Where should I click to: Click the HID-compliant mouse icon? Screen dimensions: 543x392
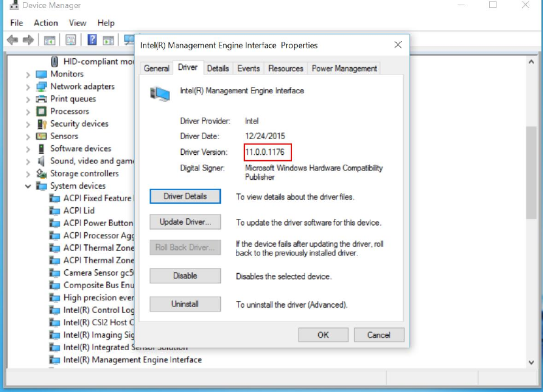click(x=54, y=61)
